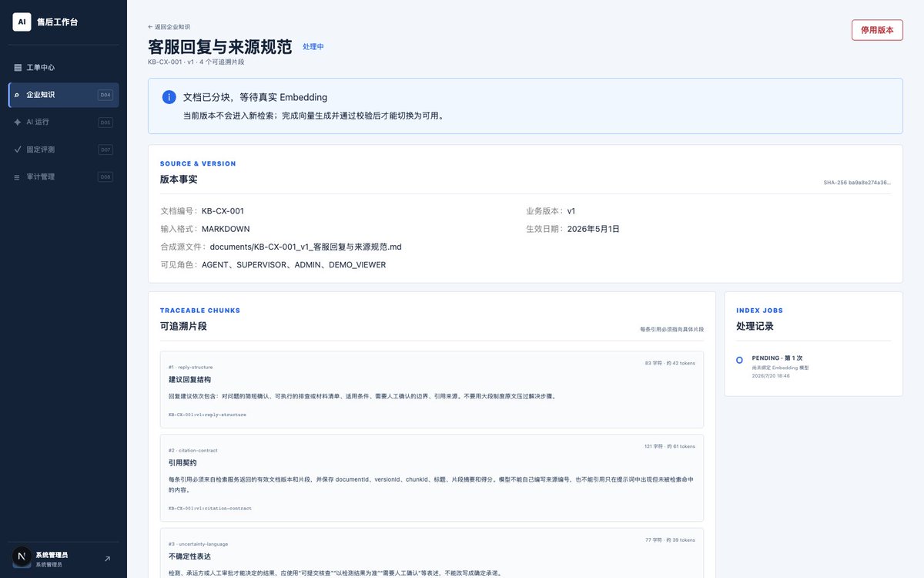Click the SHA-256 hash text
The width and height of the screenshot is (924, 578).
(857, 183)
